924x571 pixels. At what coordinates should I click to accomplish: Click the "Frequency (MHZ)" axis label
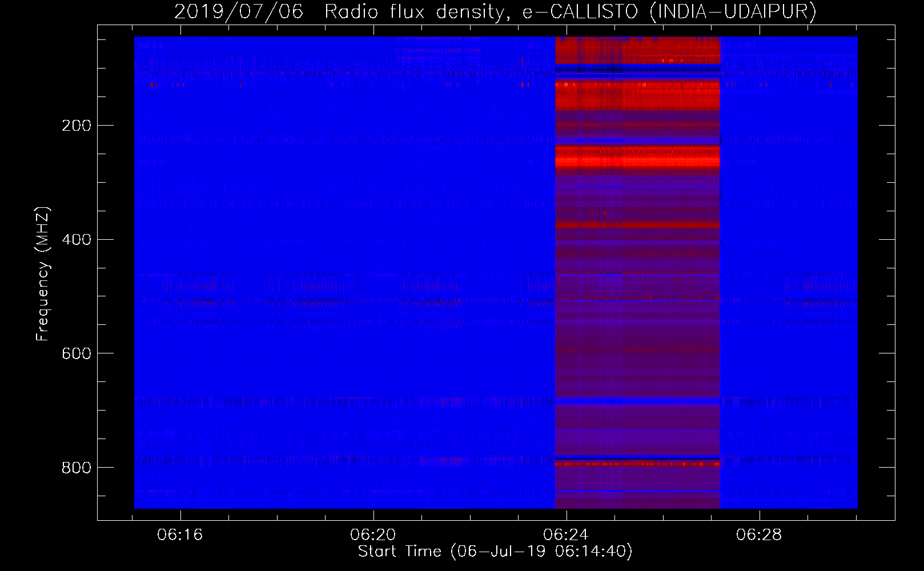(43, 274)
